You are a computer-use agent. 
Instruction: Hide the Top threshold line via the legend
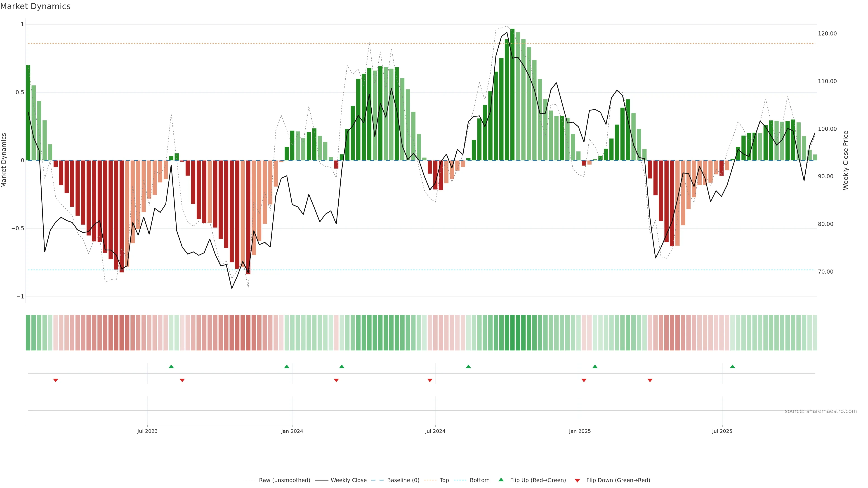(x=444, y=480)
